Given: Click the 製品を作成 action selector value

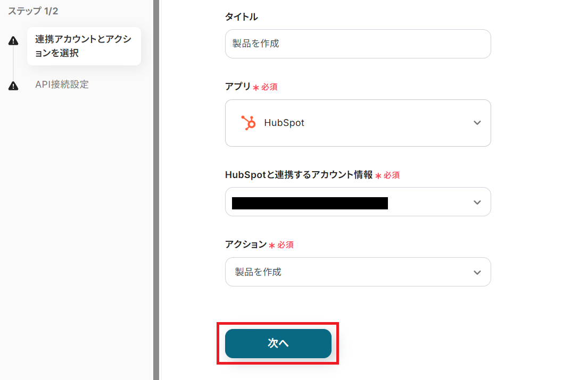Looking at the screenshot, I should pyautogui.click(x=258, y=272).
